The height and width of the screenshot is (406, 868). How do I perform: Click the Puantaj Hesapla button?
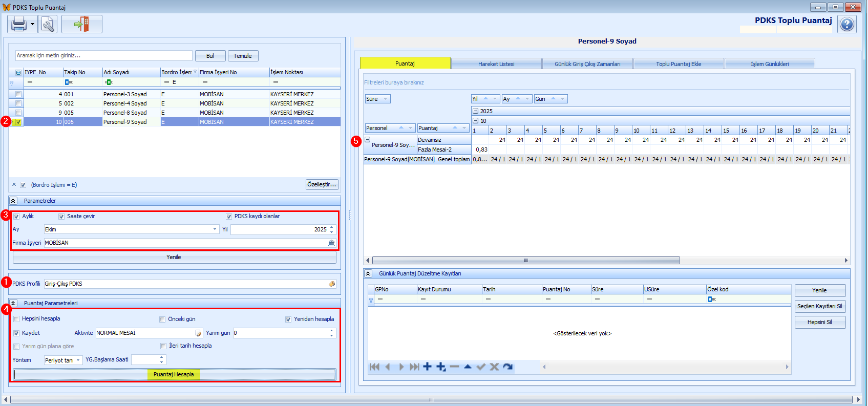174,374
